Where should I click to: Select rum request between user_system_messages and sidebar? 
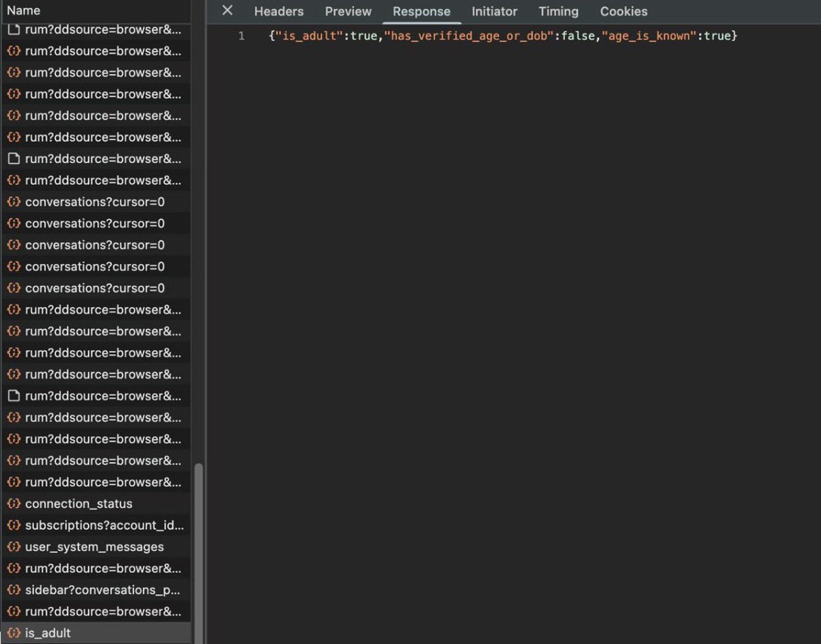[x=96, y=569]
